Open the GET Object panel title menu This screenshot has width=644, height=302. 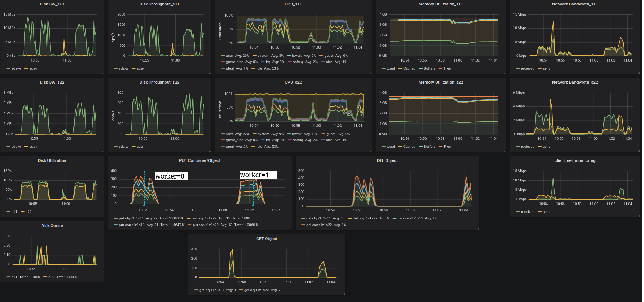267,239
